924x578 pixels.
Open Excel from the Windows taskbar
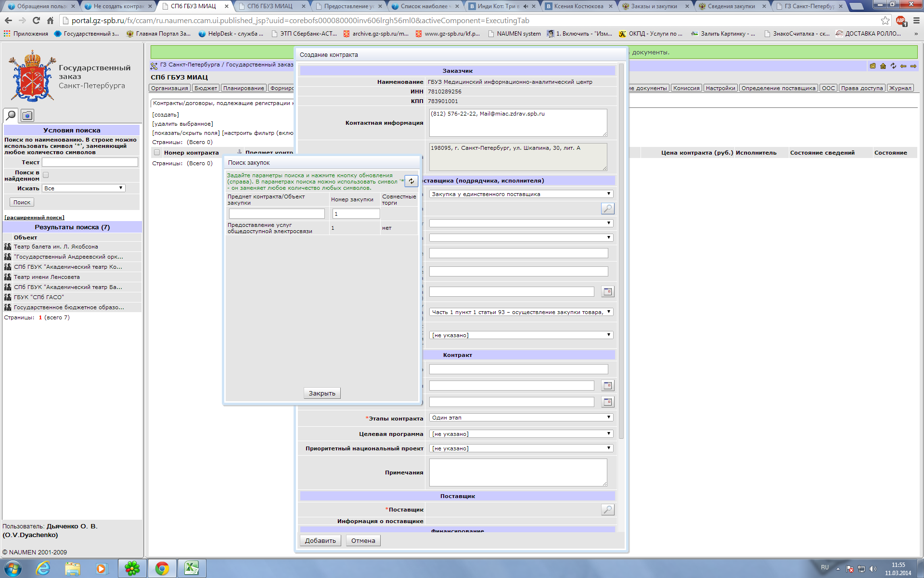pos(192,568)
